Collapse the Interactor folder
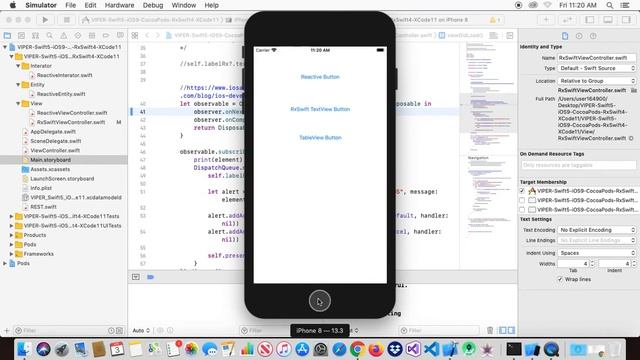The width and height of the screenshot is (640, 360). [18, 66]
